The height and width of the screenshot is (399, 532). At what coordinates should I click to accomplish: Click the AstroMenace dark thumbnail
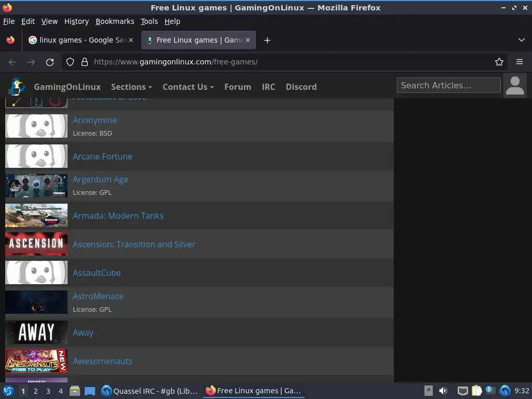pos(36,302)
